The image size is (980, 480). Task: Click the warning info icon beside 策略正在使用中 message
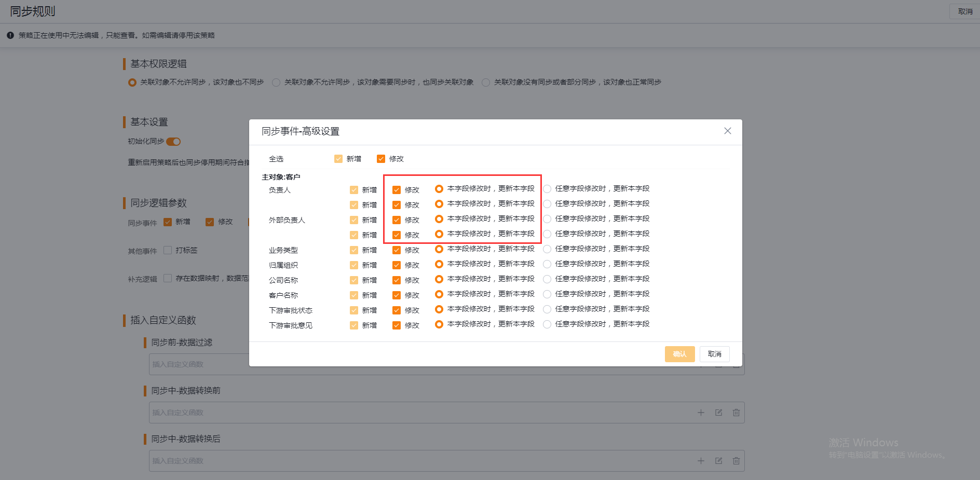(10, 35)
